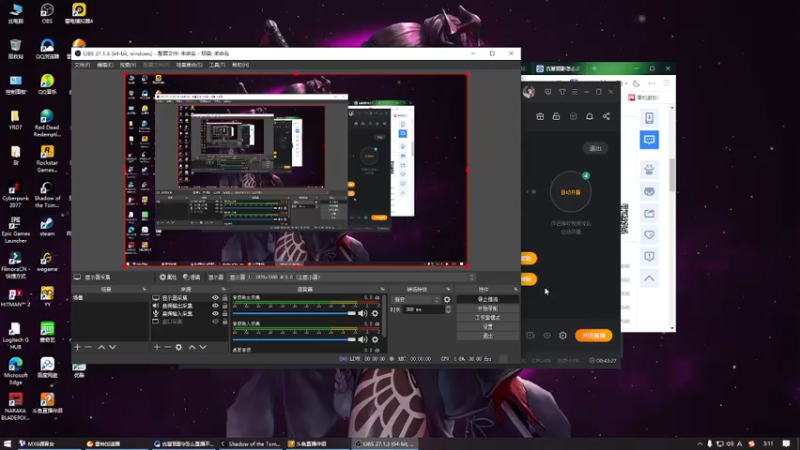Screen dimensions: 800x450
Task: Toggle lock on the audio input capture source
Action: [x=224, y=314]
